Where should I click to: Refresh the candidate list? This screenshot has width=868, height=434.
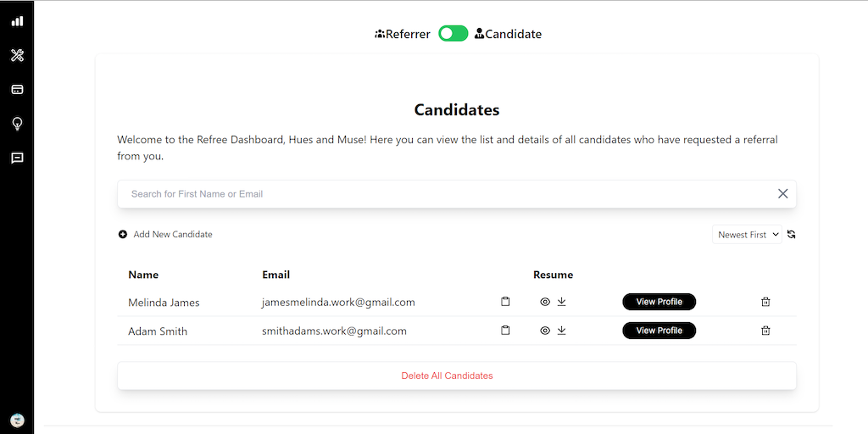[791, 235]
